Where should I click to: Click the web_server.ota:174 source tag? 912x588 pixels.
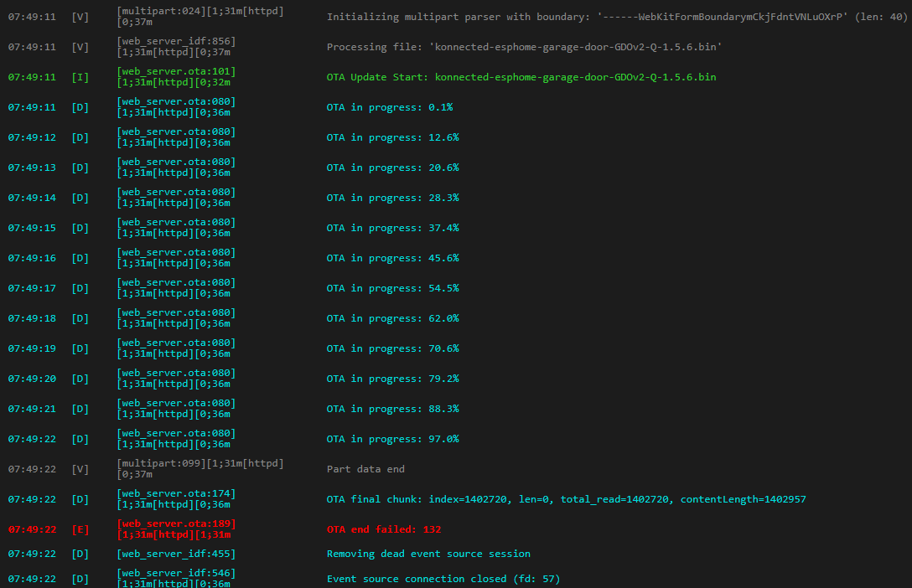click(x=176, y=494)
